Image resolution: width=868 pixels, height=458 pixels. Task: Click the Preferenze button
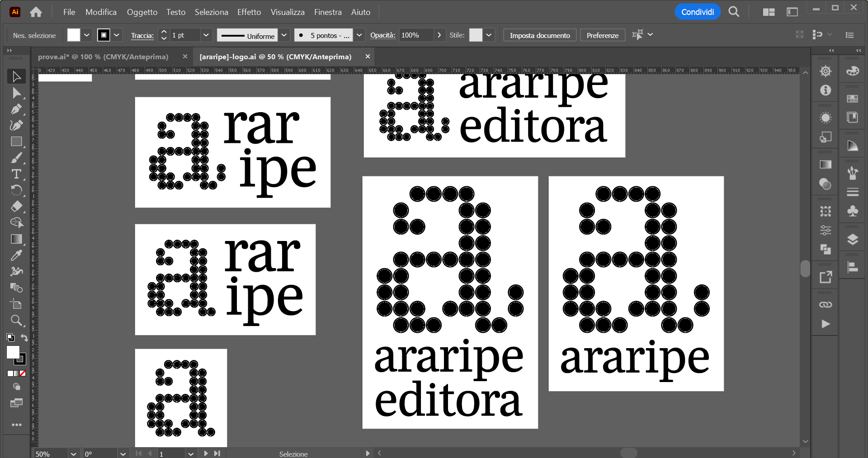pyautogui.click(x=602, y=35)
